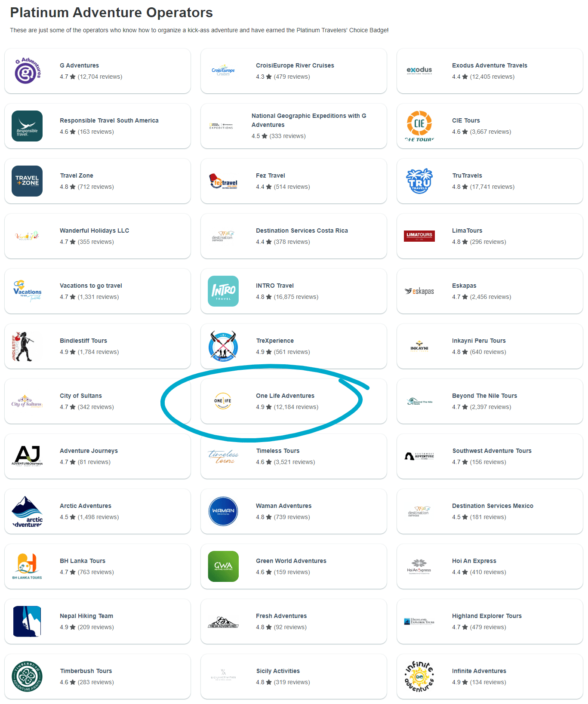This screenshot has height=704, width=588.
Task: Click the One Life Adventures logo
Action: [223, 401]
